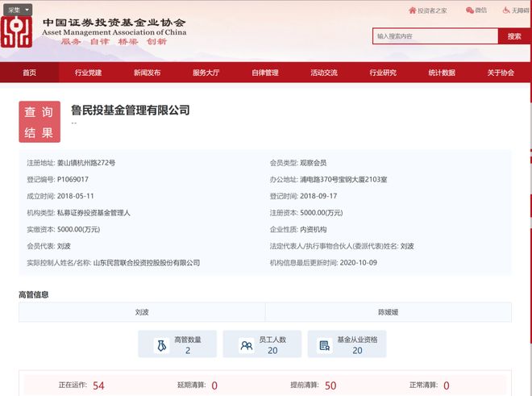Click member type 观察会员

pyautogui.click(x=314, y=163)
